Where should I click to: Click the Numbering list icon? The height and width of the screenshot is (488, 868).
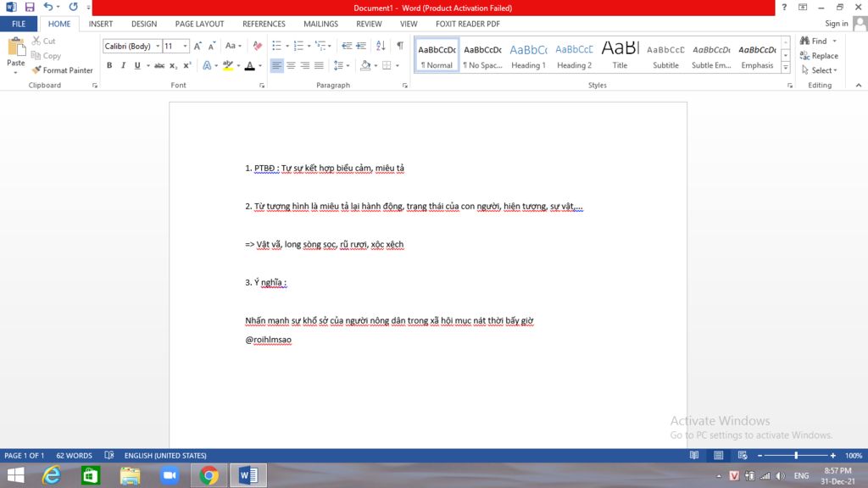(x=298, y=46)
